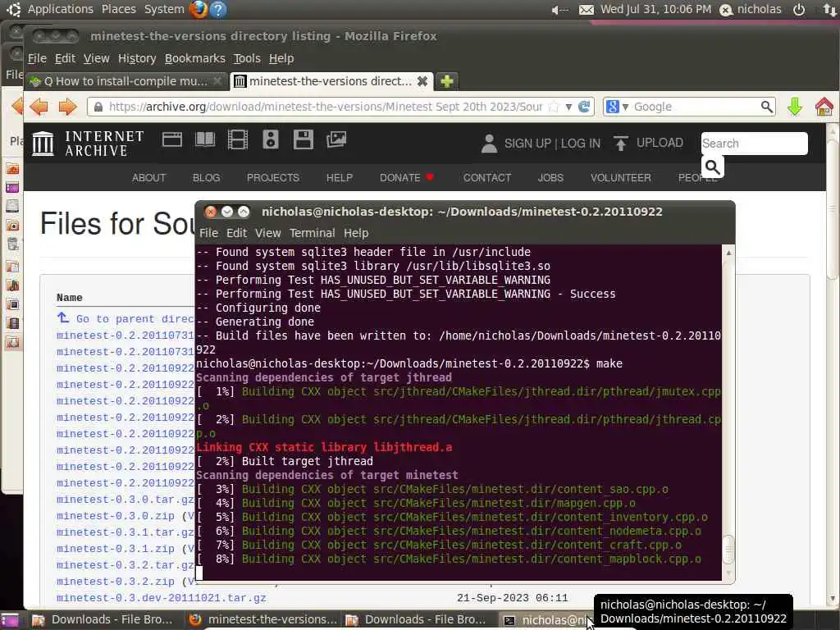Switch to minetest-the-versions taskbar button
The height and width of the screenshot is (630, 840).
[x=264, y=620]
